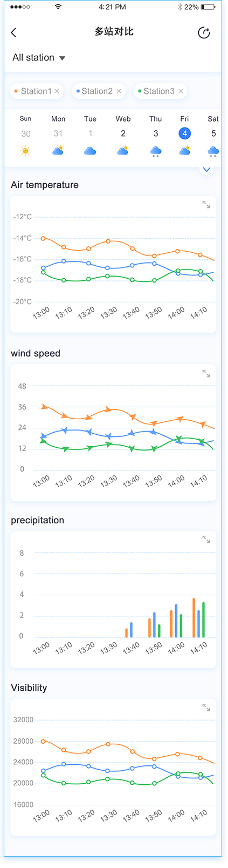Tap the sunny weather icon for Sunday
Screen dimensions: 228x868
[x=25, y=151]
